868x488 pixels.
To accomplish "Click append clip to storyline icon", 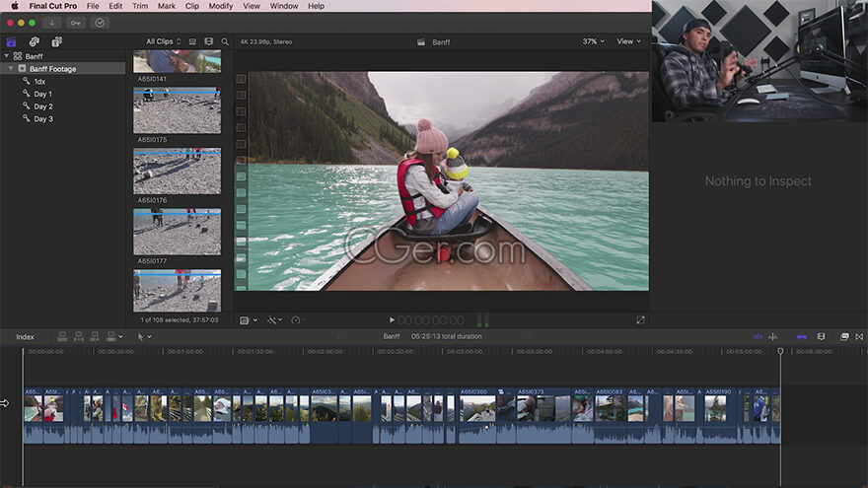I will click(95, 336).
